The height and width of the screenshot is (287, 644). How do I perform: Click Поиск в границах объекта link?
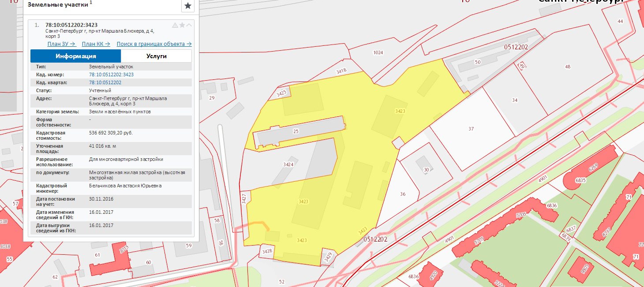coord(154,44)
